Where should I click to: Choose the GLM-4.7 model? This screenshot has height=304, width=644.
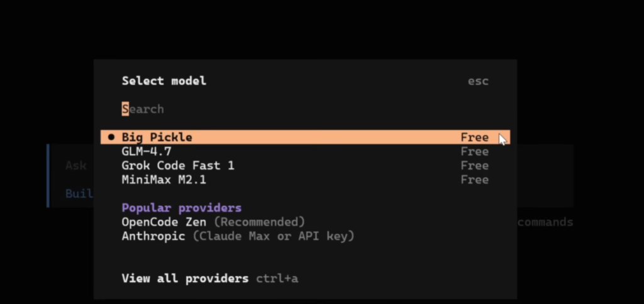147,151
